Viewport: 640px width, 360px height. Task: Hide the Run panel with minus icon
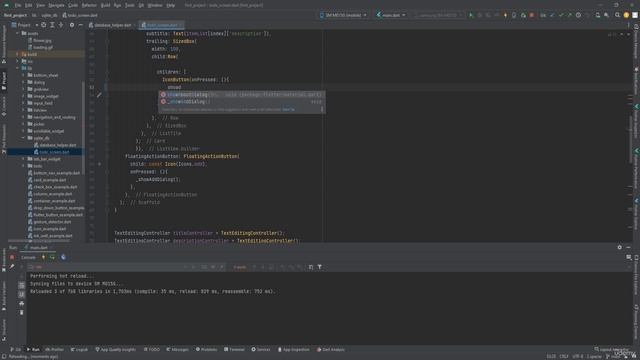629,247
